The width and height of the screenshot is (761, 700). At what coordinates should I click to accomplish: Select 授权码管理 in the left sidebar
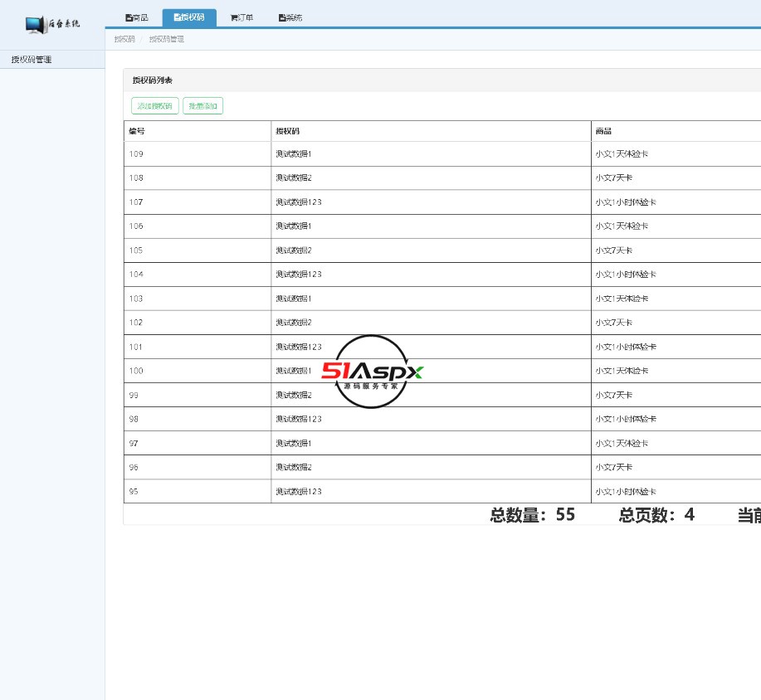pyautogui.click(x=52, y=59)
